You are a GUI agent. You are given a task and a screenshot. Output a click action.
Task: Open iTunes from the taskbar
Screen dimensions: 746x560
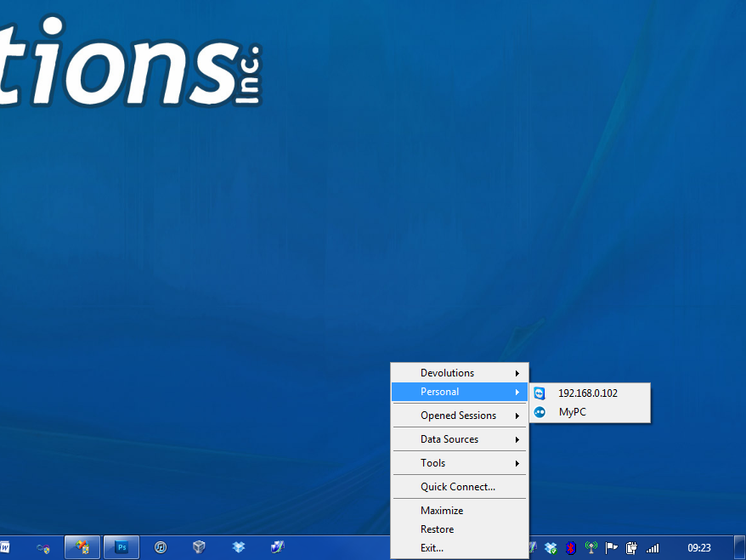[161, 548]
